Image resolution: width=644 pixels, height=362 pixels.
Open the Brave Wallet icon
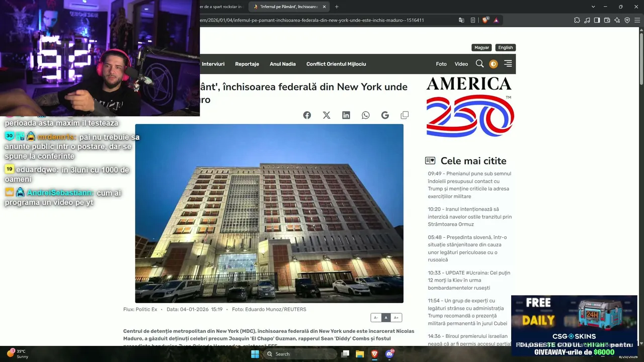pyautogui.click(x=607, y=20)
